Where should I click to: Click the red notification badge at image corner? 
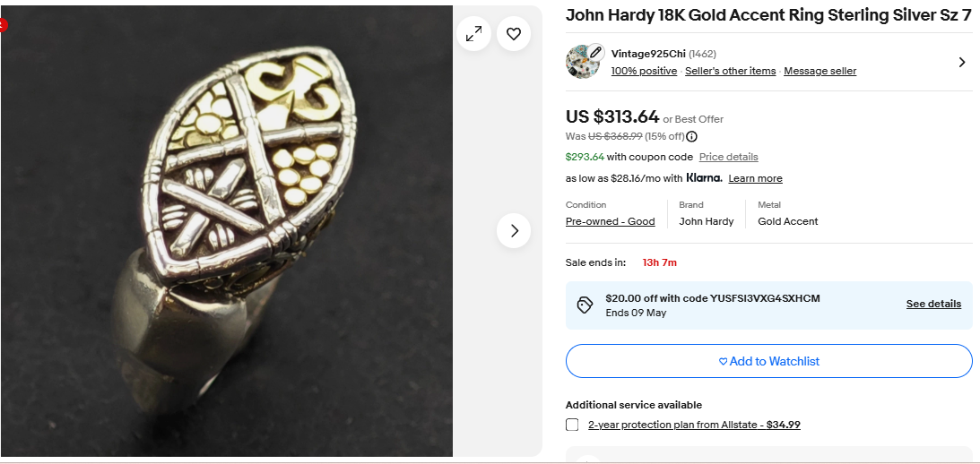(3, 25)
